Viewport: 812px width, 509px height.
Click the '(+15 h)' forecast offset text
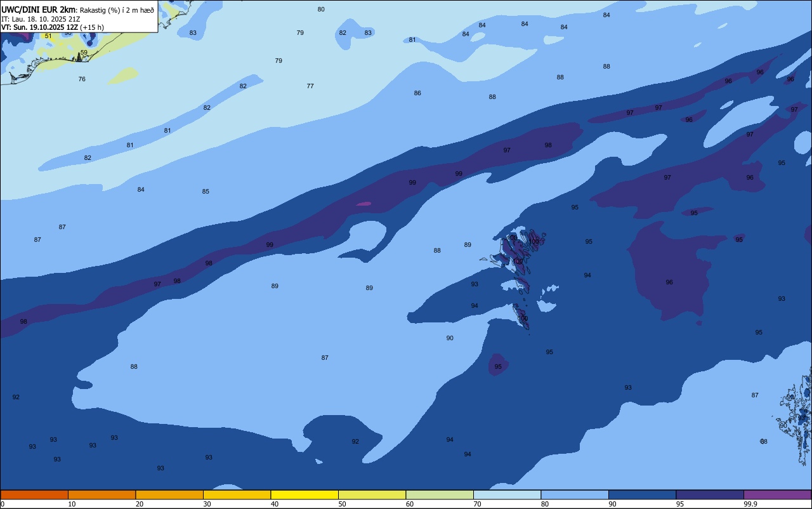(x=92, y=27)
